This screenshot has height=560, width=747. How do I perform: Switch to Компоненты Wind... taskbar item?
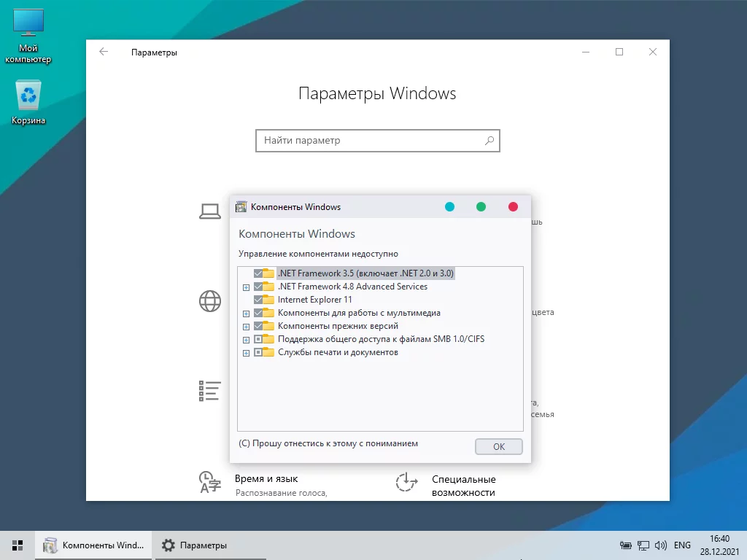93,545
